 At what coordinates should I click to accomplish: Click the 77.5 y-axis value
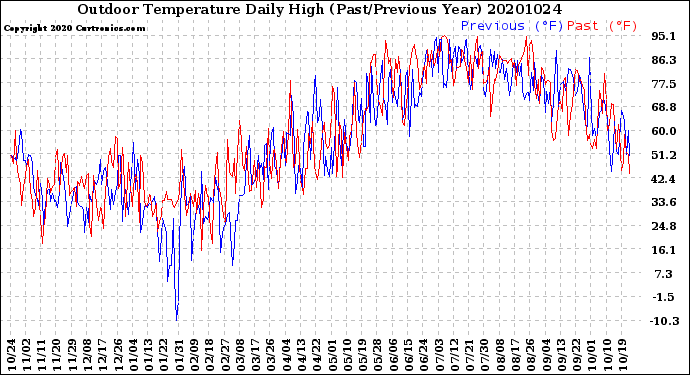pyautogui.click(x=663, y=84)
